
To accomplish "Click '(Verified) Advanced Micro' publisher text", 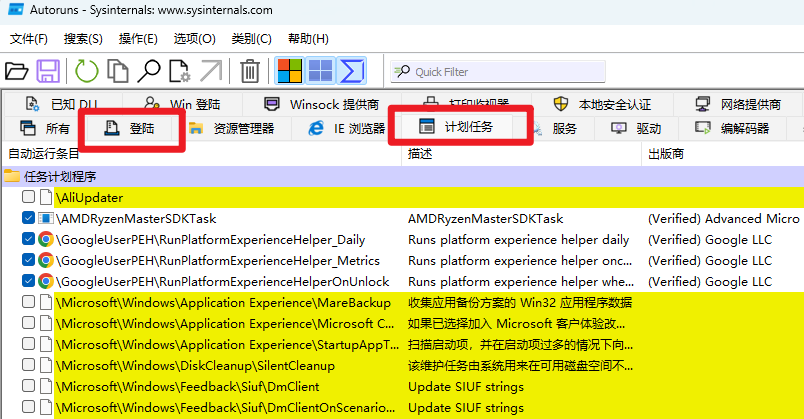I will tap(723, 218).
